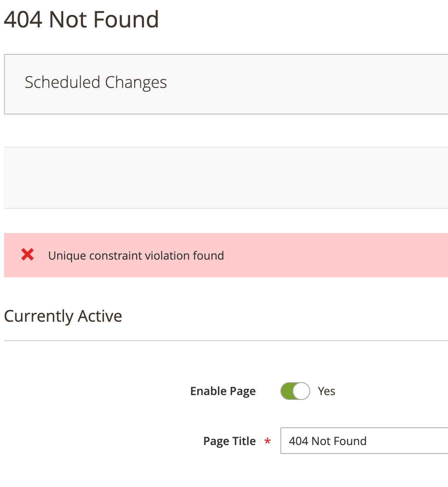Click the Page Title label
Image resolution: width=448 pixels, height=487 pixels.
point(229,441)
